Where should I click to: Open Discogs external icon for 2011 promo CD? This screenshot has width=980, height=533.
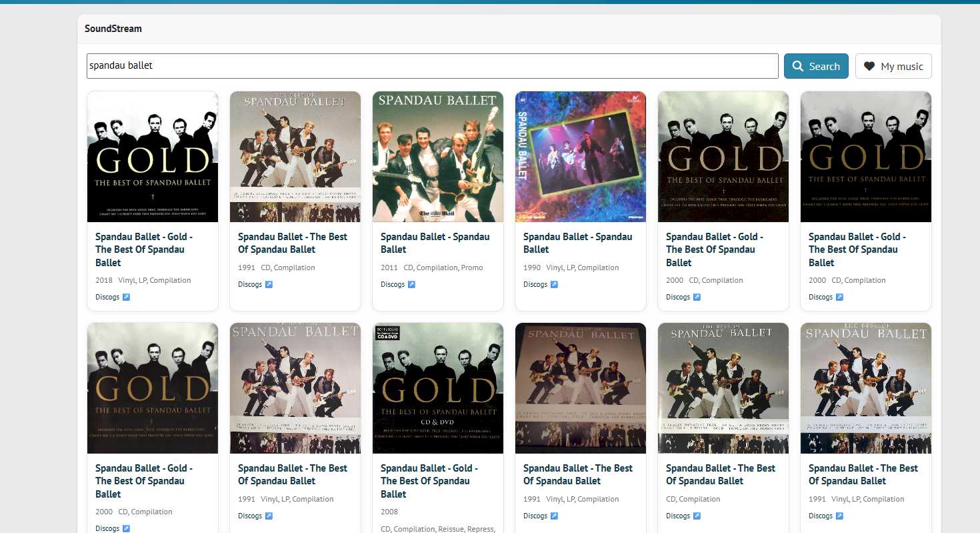coord(411,284)
